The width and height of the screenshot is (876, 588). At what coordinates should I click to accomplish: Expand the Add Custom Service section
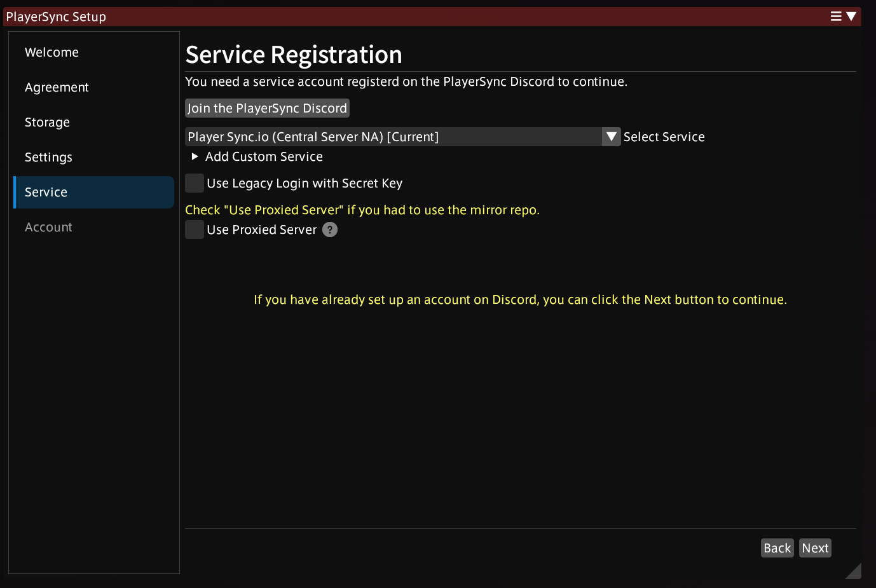coord(195,156)
